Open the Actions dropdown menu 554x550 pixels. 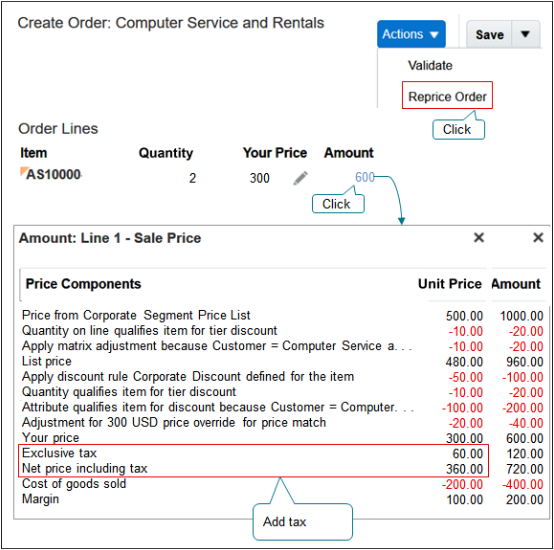pyautogui.click(x=411, y=34)
